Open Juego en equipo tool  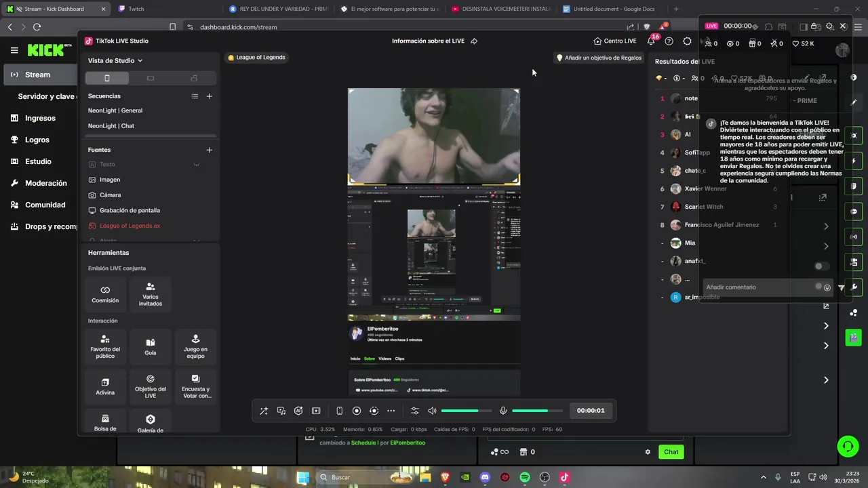click(x=195, y=346)
